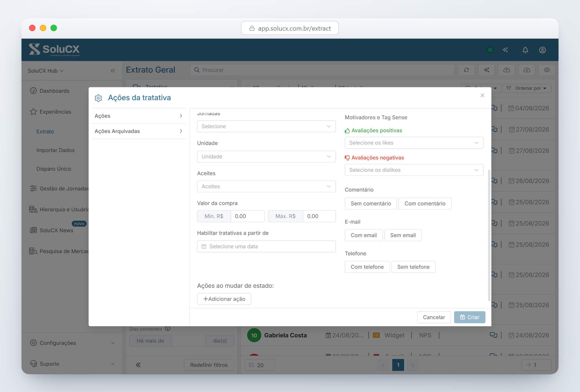Click the cloud download icon
This screenshot has height=392, width=580.
[527, 70]
